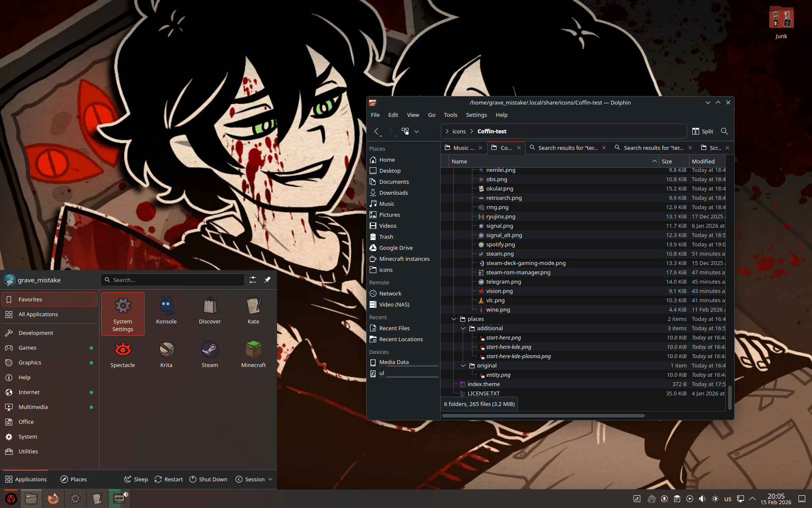Open the Firefox taskbar icon
The image size is (812, 508).
[x=53, y=499]
